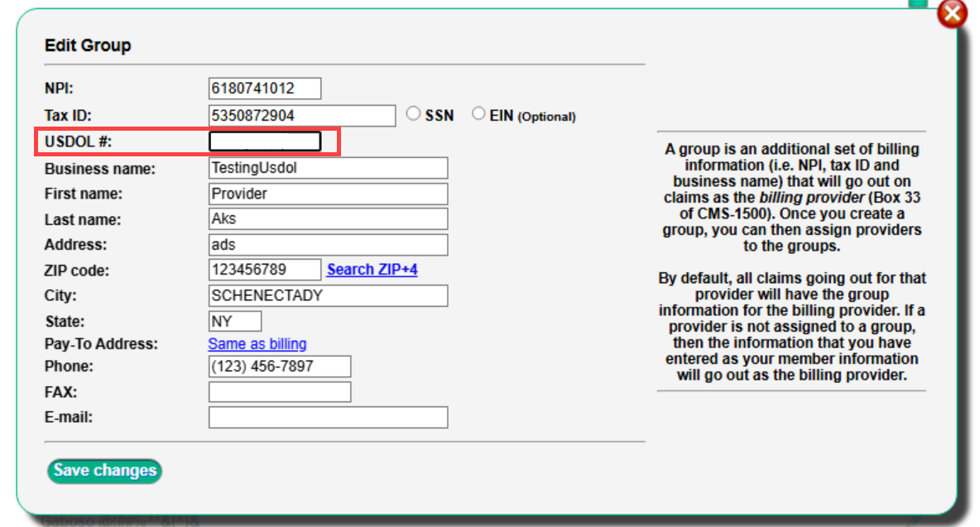This screenshot has height=527, width=980.
Task: Select the empty USDOL # field
Action: point(264,141)
